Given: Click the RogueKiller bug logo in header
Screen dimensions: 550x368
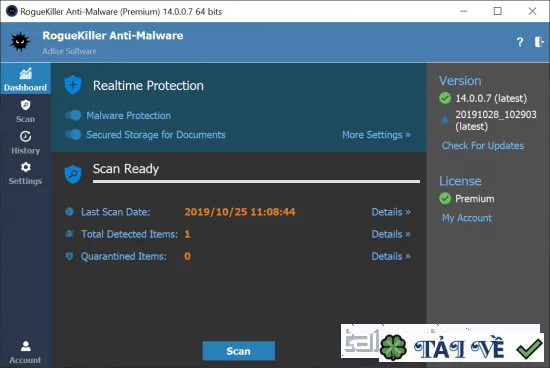Looking at the screenshot, I should [20, 42].
